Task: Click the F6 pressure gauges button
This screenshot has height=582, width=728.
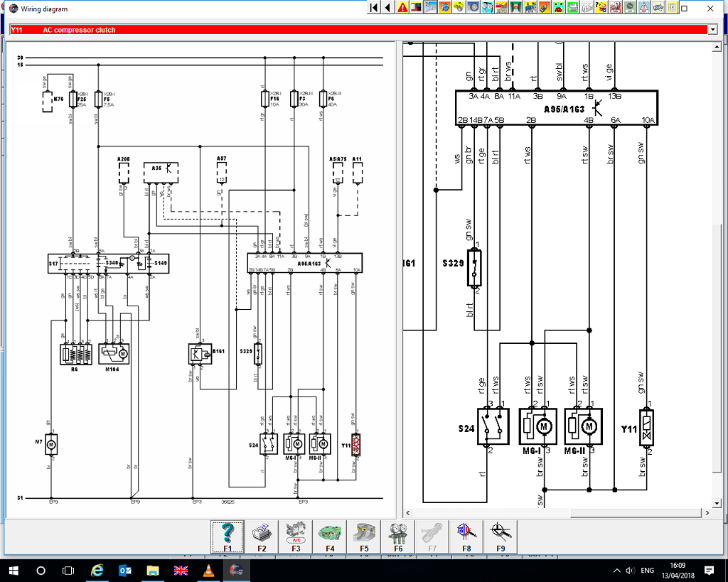Action: point(398,537)
